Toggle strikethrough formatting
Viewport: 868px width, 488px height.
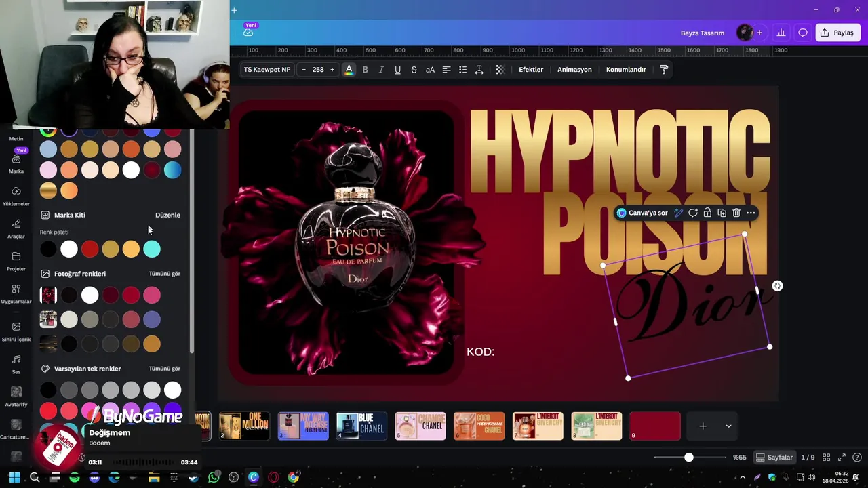click(x=414, y=70)
